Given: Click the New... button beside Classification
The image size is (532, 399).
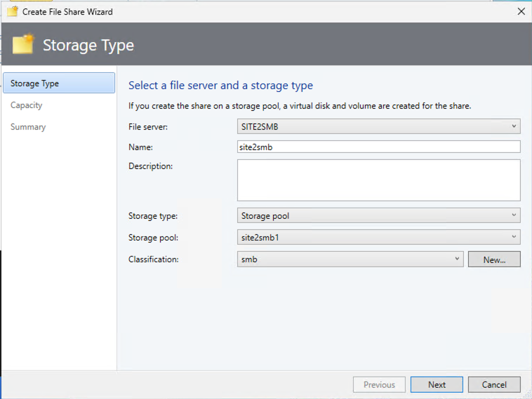Looking at the screenshot, I should (494, 259).
